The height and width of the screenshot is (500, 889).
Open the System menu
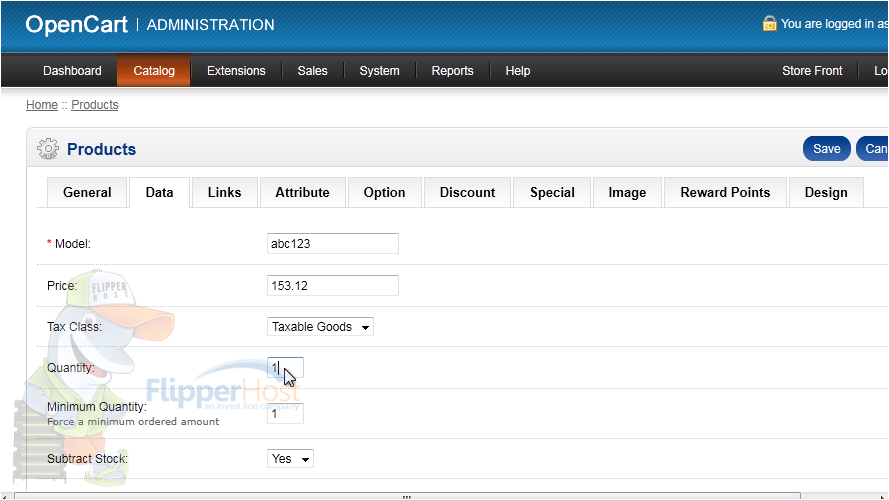[379, 71]
